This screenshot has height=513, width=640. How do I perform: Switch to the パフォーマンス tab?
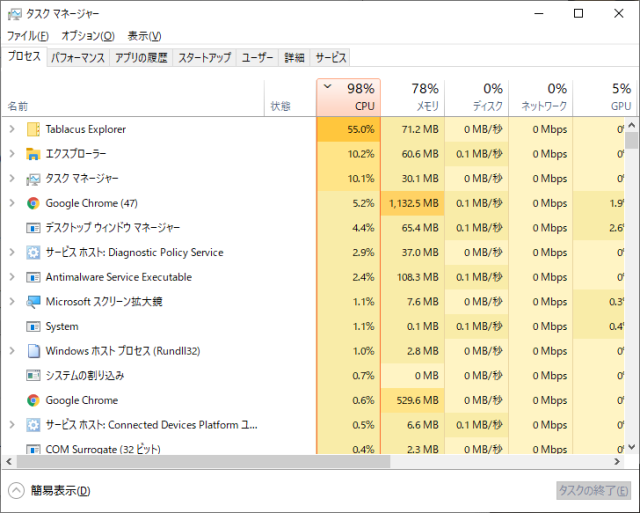click(x=78, y=58)
